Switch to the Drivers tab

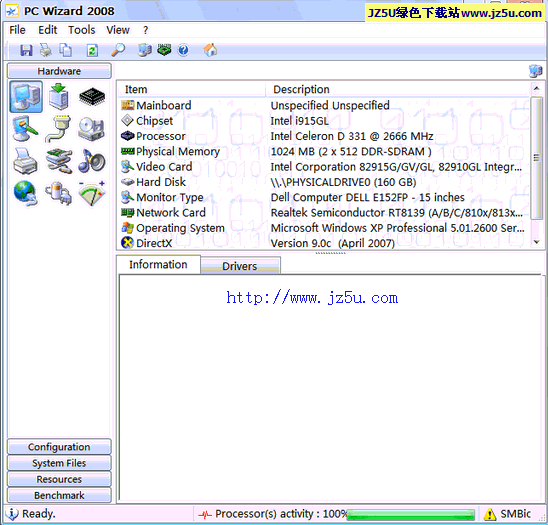pyautogui.click(x=240, y=266)
